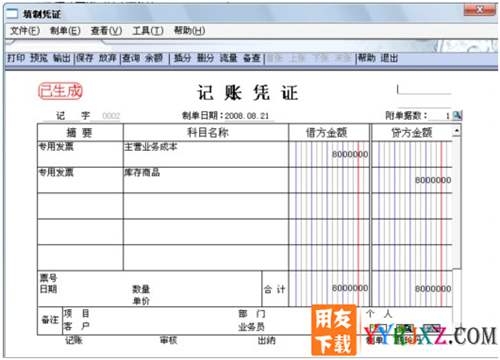
Task: Click debit amount 8000000 for 主营业务成本
Action: click(350, 154)
